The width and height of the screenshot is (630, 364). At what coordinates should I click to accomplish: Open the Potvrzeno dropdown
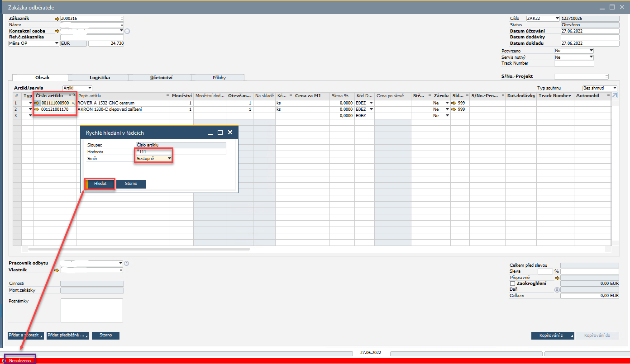(591, 51)
